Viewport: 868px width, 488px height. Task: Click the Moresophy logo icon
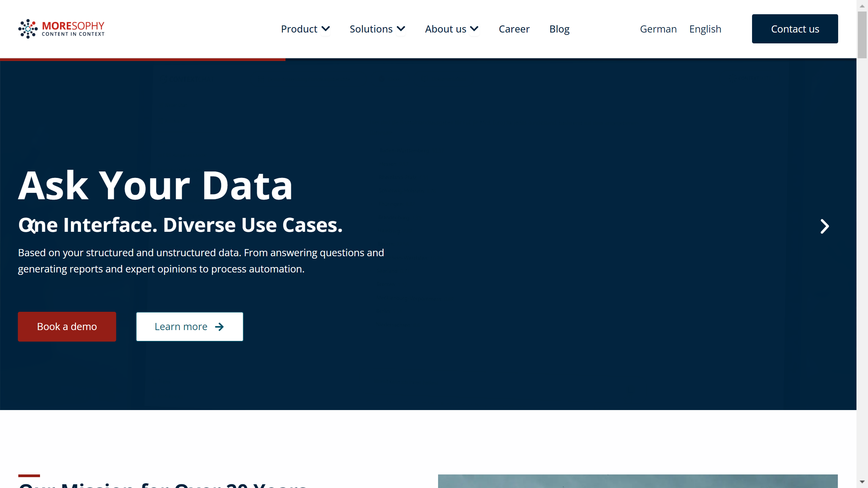click(28, 29)
